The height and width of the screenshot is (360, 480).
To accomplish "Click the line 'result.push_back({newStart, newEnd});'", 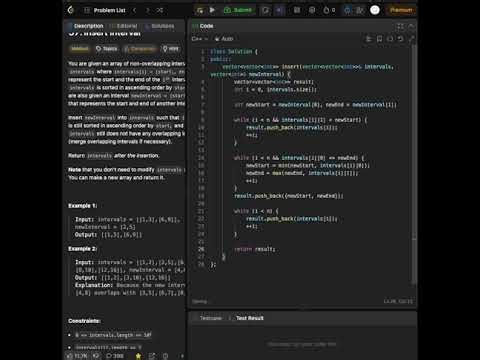I will pyautogui.click(x=289, y=196).
